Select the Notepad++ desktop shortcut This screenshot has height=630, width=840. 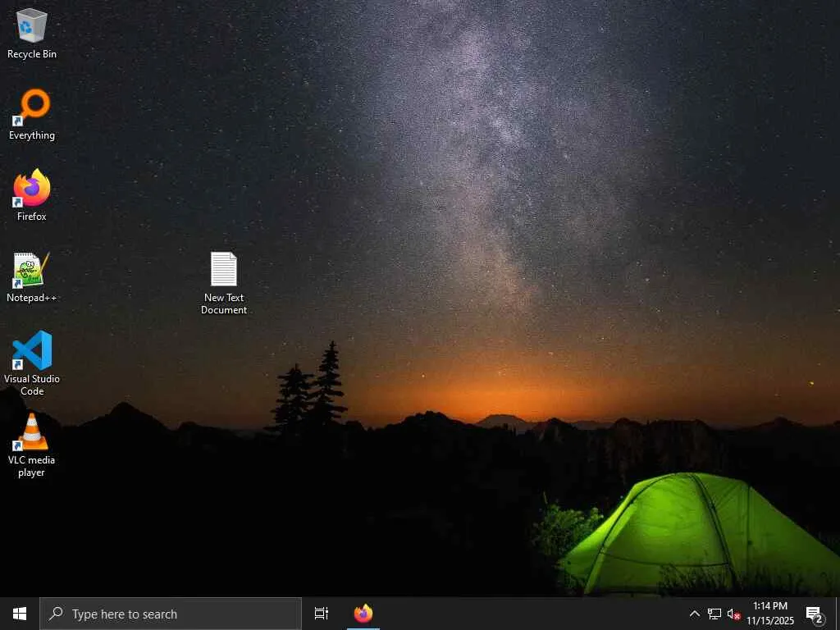(x=32, y=277)
